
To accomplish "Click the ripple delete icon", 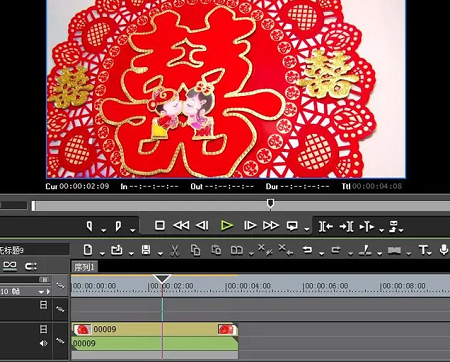I will point(286,250).
